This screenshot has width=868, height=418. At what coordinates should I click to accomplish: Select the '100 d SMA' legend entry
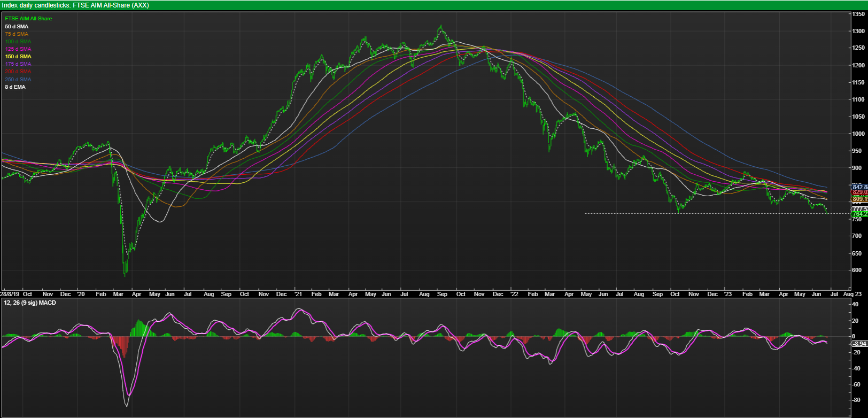click(x=18, y=41)
